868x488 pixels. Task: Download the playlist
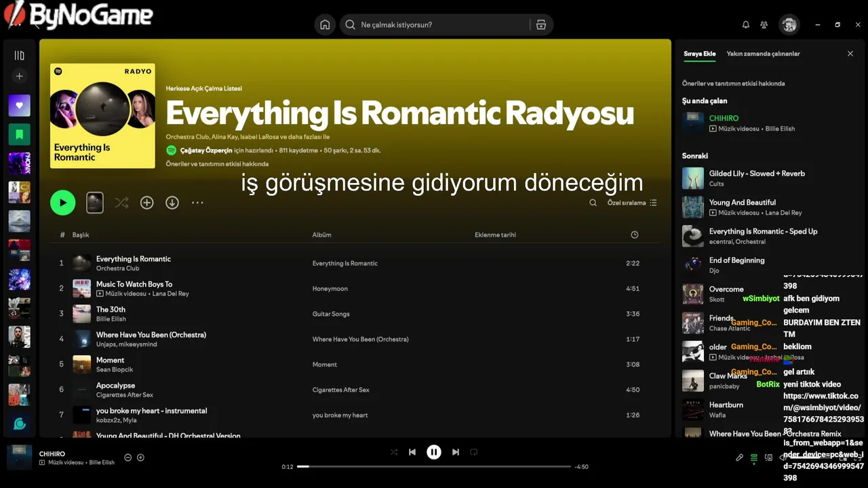(172, 203)
